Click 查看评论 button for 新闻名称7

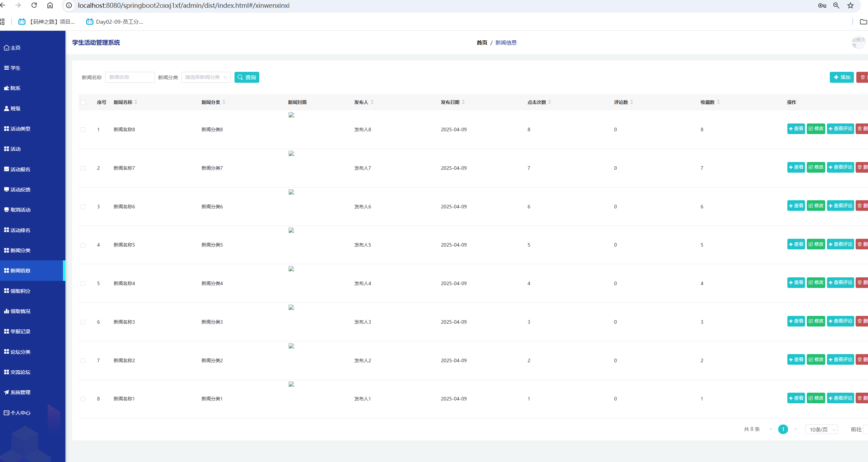click(x=840, y=167)
